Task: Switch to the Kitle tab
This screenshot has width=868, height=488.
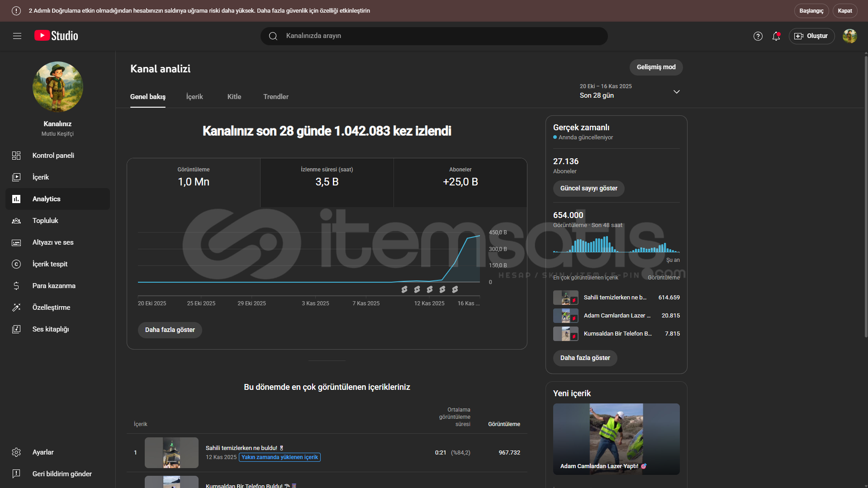Action: pos(234,97)
